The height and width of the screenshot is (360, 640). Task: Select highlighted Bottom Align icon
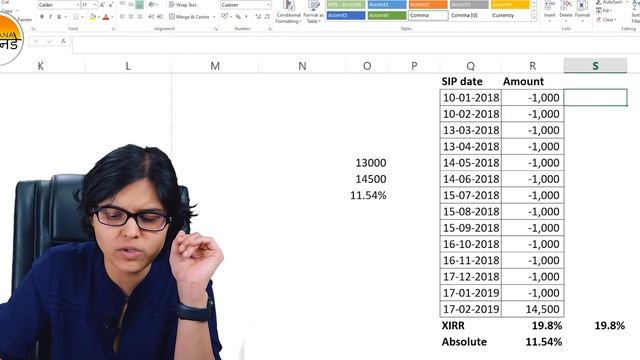point(140,5)
